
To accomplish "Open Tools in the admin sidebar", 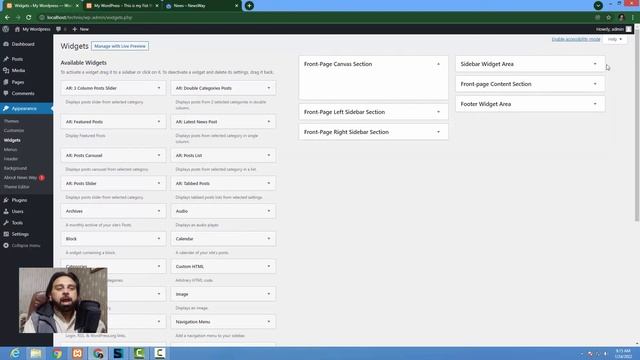I will (17, 223).
